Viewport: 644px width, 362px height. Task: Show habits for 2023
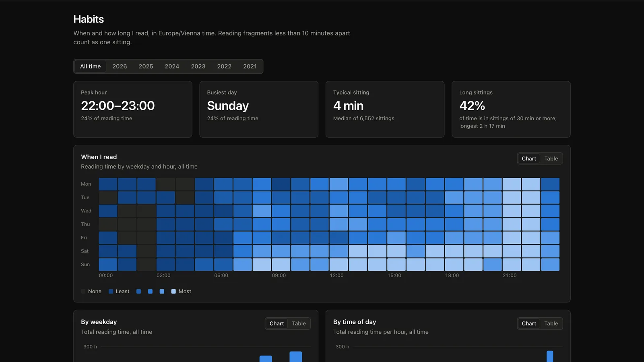click(x=198, y=66)
